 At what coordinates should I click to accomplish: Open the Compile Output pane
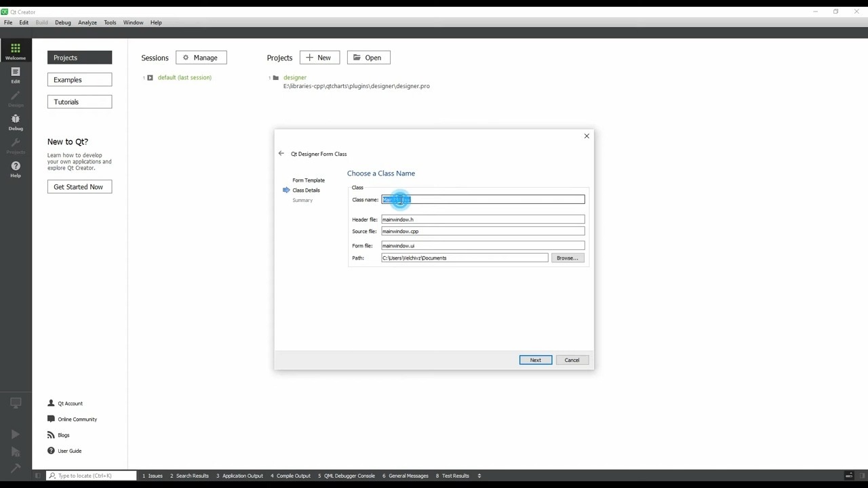click(290, 476)
